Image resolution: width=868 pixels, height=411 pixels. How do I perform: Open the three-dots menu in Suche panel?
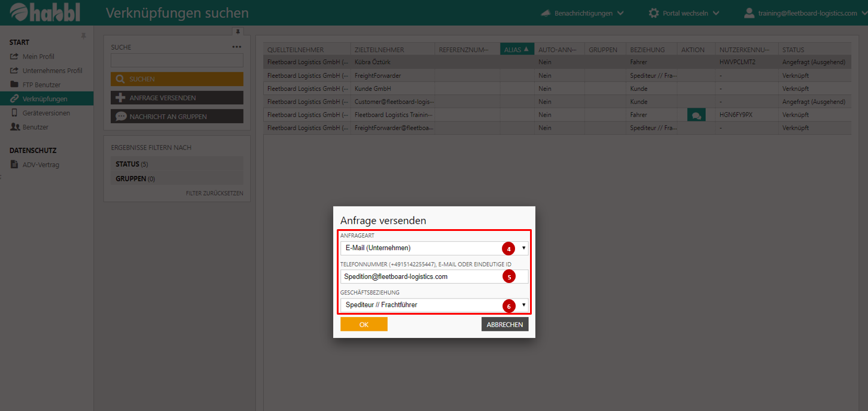237,47
